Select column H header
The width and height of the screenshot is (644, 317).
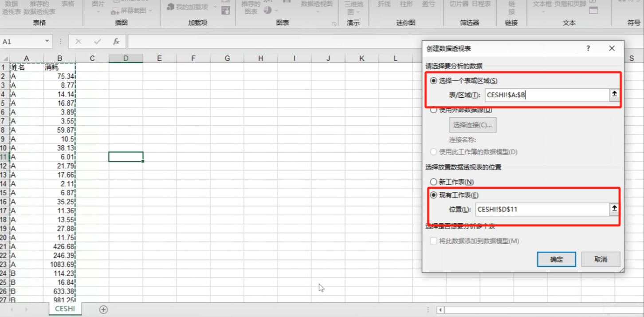click(x=260, y=58)
